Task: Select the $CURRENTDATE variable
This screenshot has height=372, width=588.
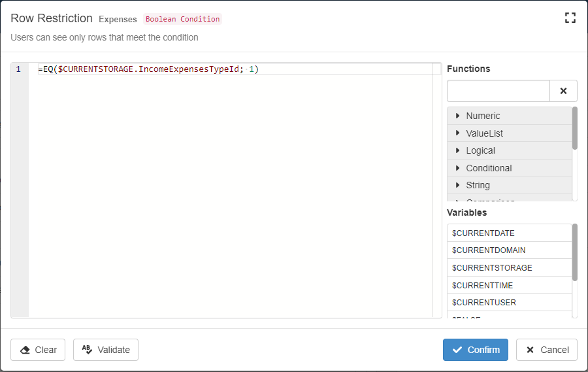Action: 483,233
